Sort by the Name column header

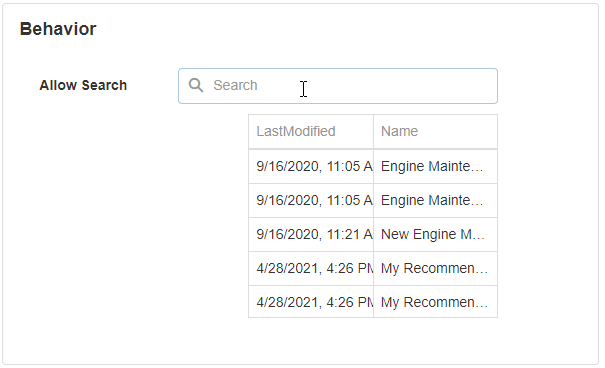[435, 132]
